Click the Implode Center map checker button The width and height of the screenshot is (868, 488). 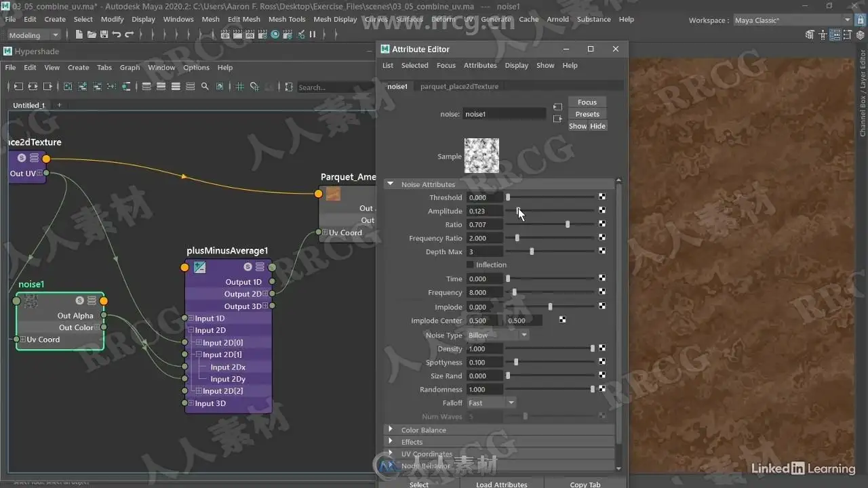tap(562, 320)
